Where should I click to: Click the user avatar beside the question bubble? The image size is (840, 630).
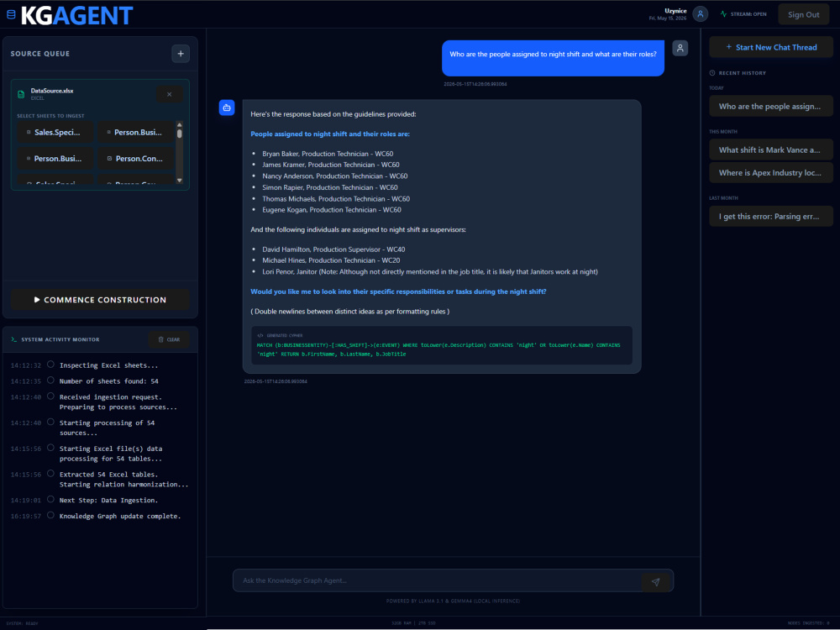[x=680, y=48]
